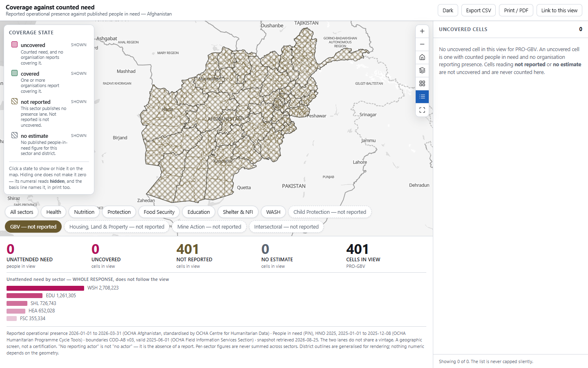Click the UNATTENDED NEED label
Viewport: 588px width, 368px height.
click(x=29, y=260)
